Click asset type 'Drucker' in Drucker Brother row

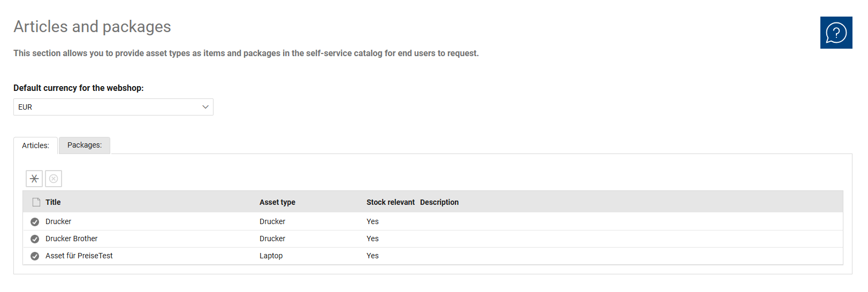coord(272,239)
